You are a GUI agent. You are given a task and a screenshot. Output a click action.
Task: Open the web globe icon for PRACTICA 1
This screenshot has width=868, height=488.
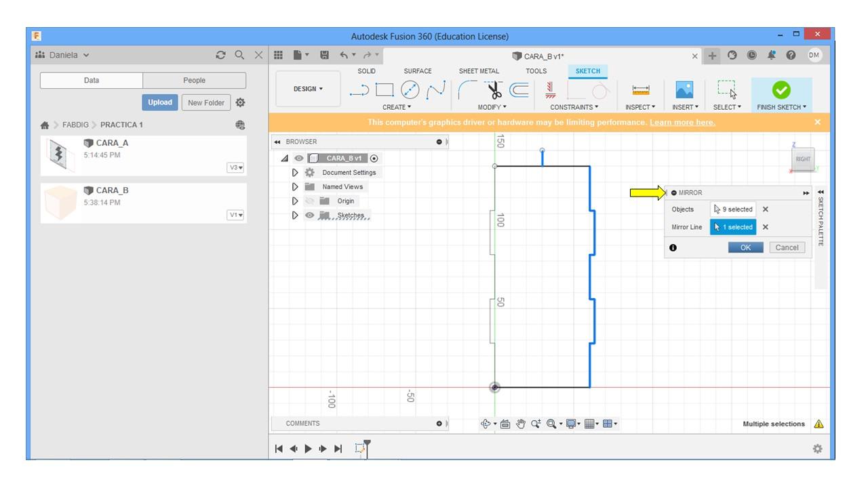(240, 125)
